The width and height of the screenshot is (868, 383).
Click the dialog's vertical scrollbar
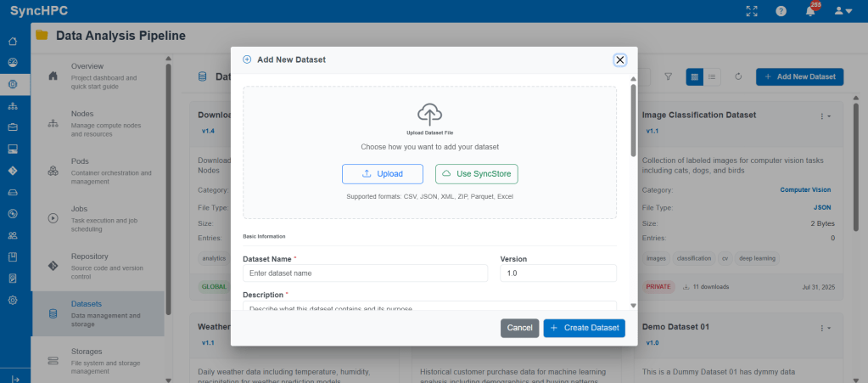click(x=631, y=119)
